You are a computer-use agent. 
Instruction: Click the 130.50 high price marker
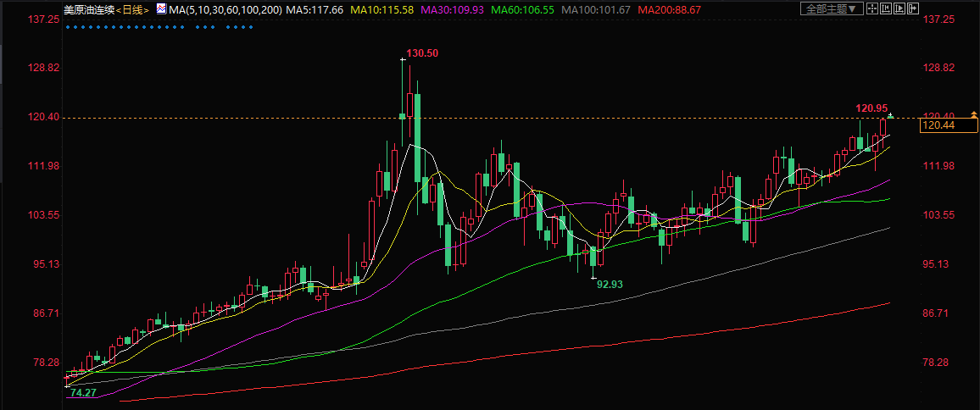tap(421, 53)
